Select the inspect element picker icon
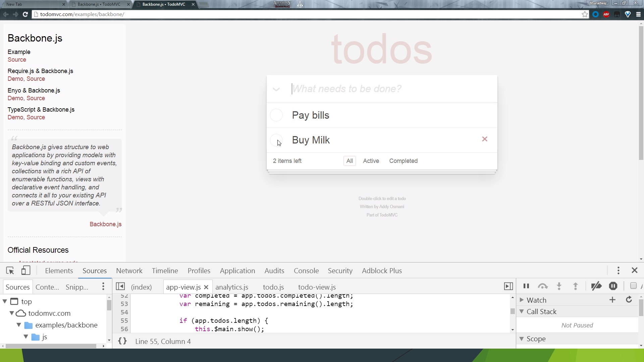Viewport: 644px width, 362px height. click(x=10, y=270)
